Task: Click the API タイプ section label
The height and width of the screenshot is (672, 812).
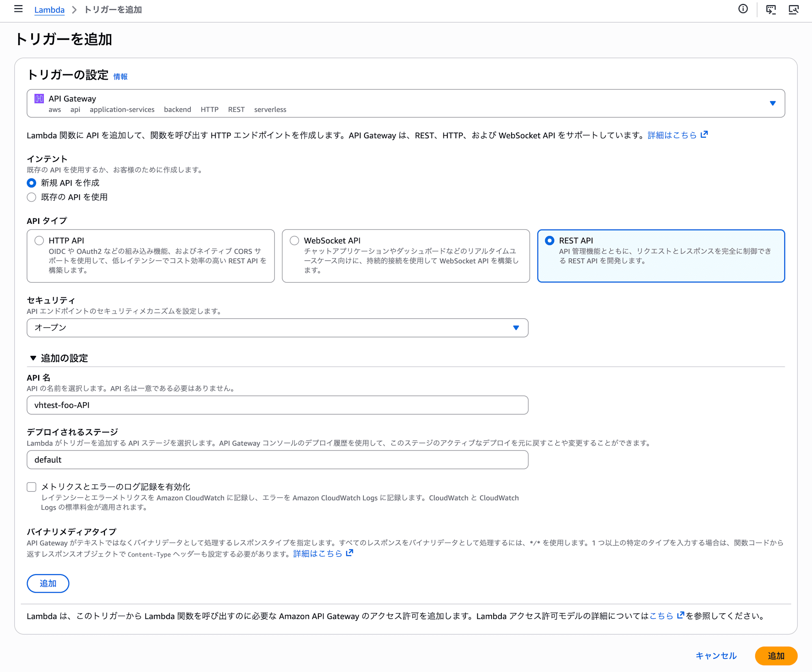Action: [47, 221]
